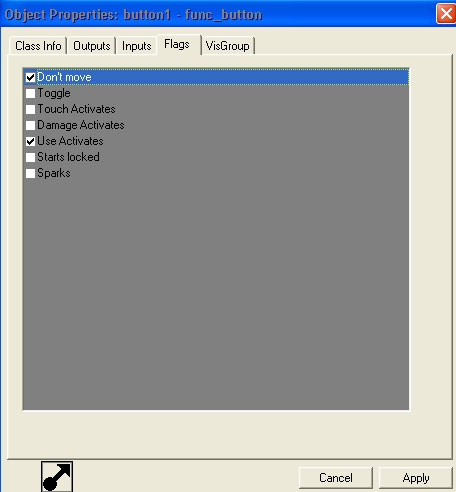The height and width of the screenshot is (492, 456).
Task: Enable the Toggle flag checkbox
Action: click(x=30, y=93)
